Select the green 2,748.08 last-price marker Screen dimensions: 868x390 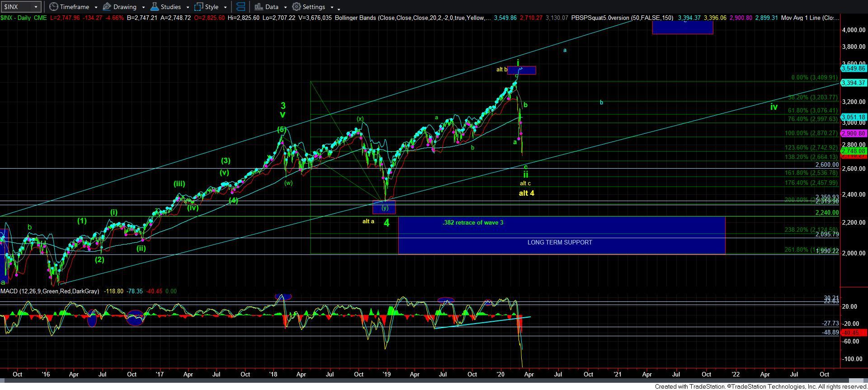click(x=853, y=151)
